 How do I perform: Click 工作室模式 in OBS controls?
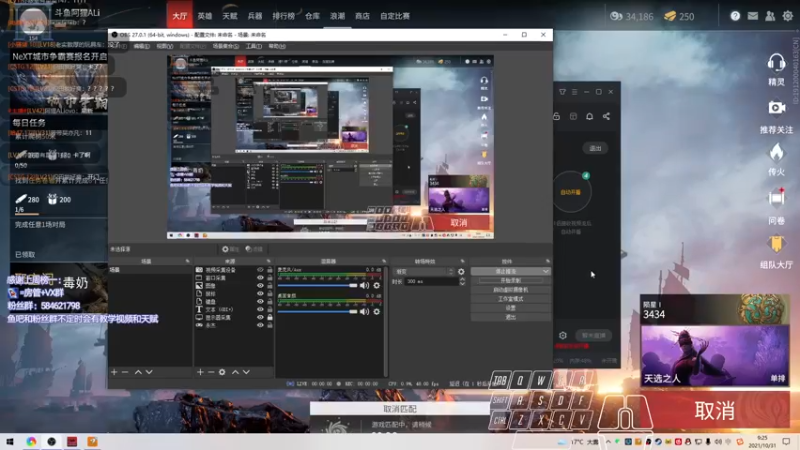[510, 299]
